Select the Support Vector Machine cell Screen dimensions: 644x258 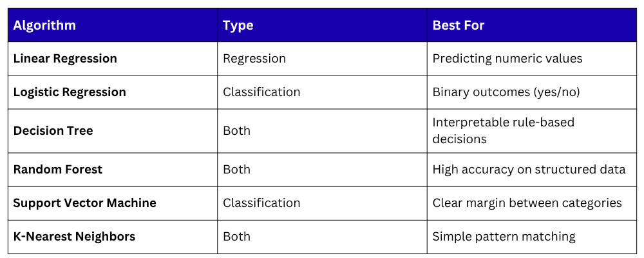pos(85,203)
